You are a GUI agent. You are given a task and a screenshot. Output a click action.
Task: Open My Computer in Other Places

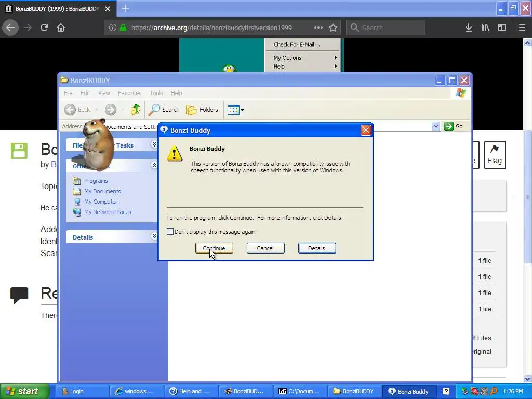(100, 202)
